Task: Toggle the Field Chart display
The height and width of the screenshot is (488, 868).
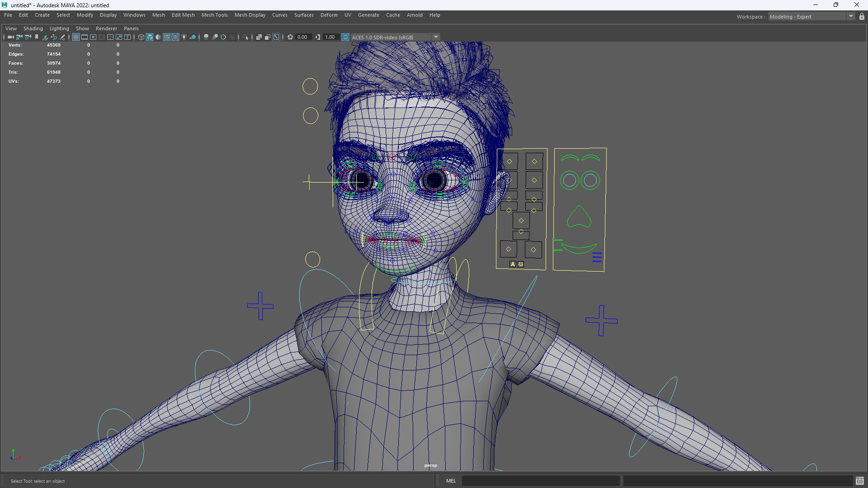Action: (110, 37)
